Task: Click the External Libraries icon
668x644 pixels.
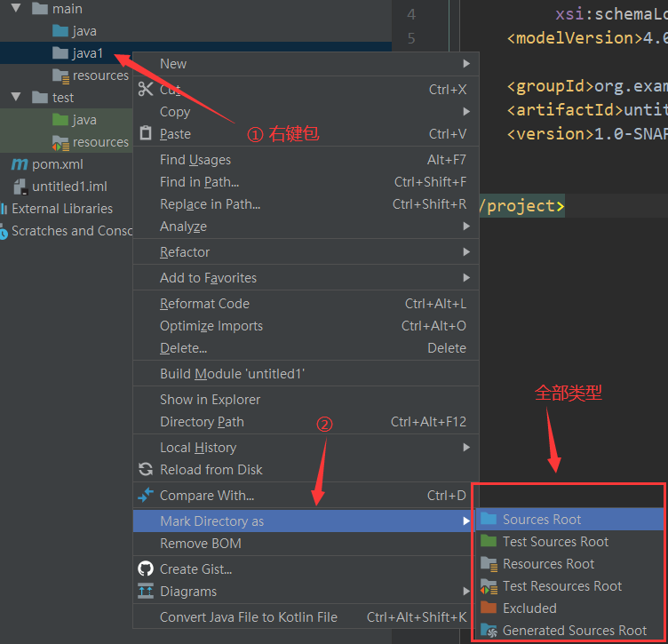Action: [4, 209]
